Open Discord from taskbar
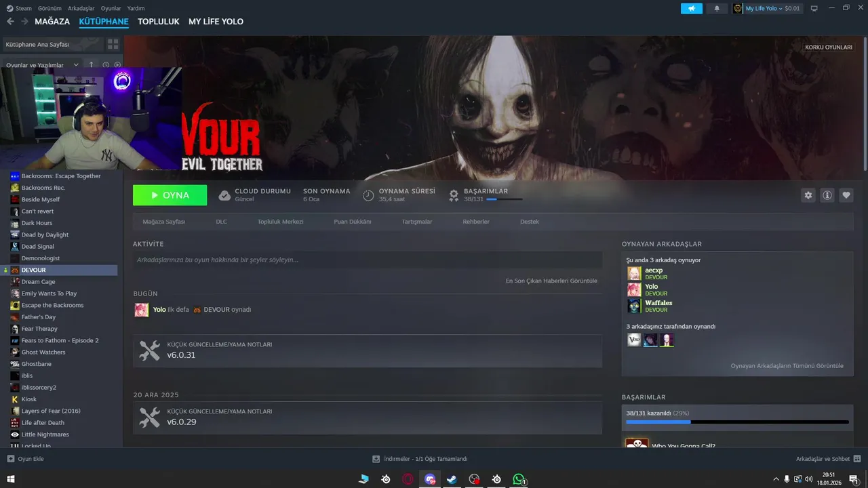This screenshot has height=488, width=868. 430,479
